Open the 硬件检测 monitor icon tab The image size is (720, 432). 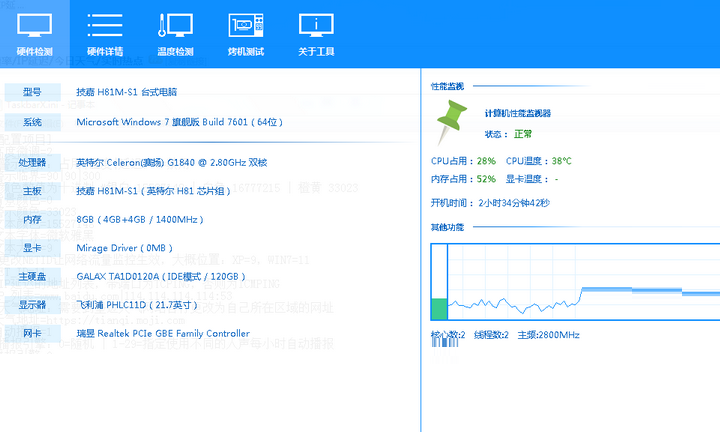tap(35, 33)
